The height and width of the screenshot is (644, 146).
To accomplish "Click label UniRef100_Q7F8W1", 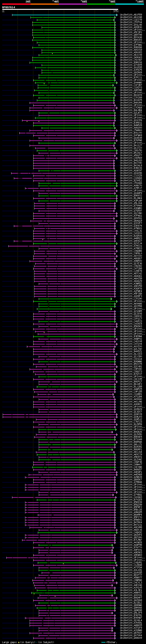I will coord(131,45).
